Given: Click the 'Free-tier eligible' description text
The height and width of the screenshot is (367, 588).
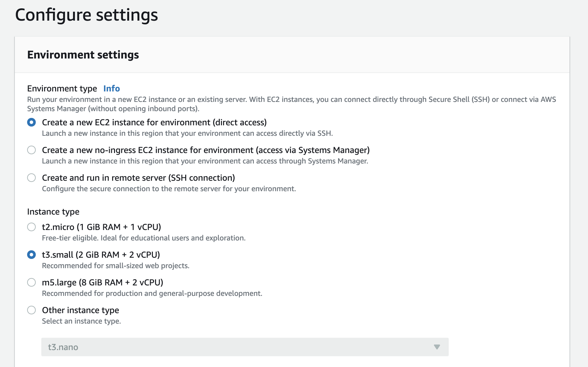Looking at the screenshot, I should click(144, 238).
